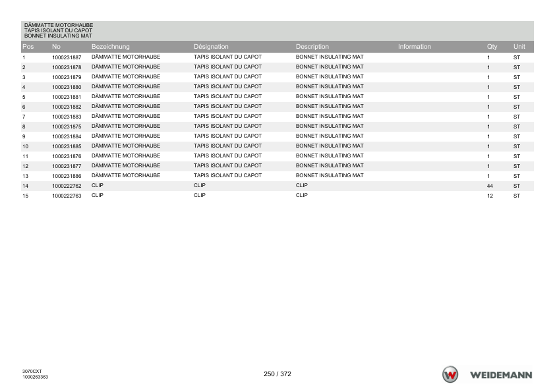Click the DÄMMATTE MOTORHAUBE title heading
The height and width of the screenshot is (392, 555).
(59, 25)
